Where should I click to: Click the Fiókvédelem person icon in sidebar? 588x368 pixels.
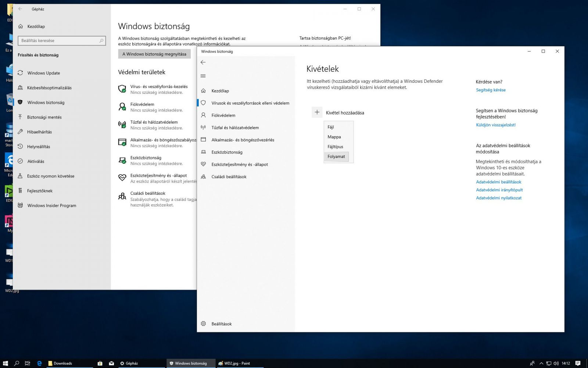[203, 115]
